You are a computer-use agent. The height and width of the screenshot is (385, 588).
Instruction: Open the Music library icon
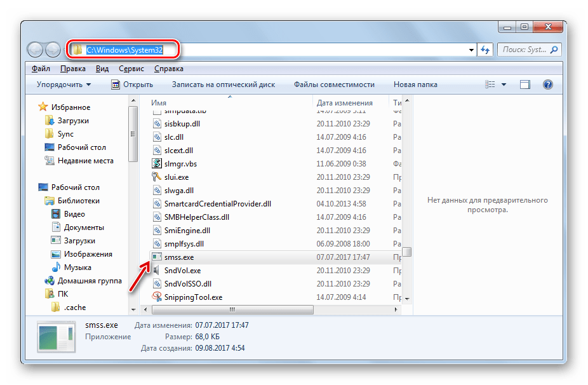57,267
